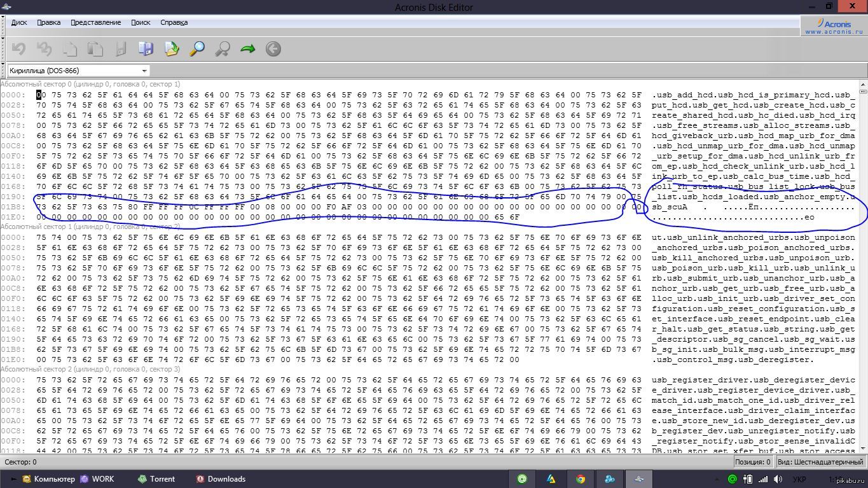This screenshot has height=488, width=868.
Task: Open the Компьютер taskbar toolbar
Action: coord(48,479)
